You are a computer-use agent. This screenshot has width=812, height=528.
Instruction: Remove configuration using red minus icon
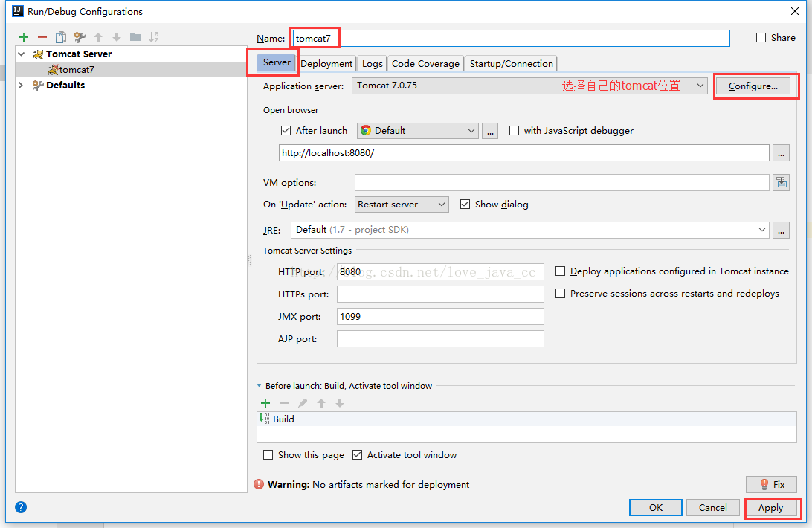[x=42, y=36]
